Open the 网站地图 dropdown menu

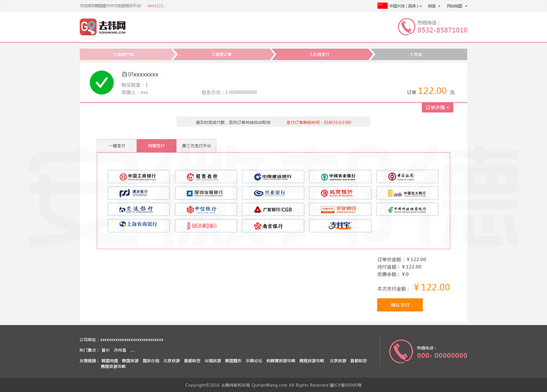456,6
